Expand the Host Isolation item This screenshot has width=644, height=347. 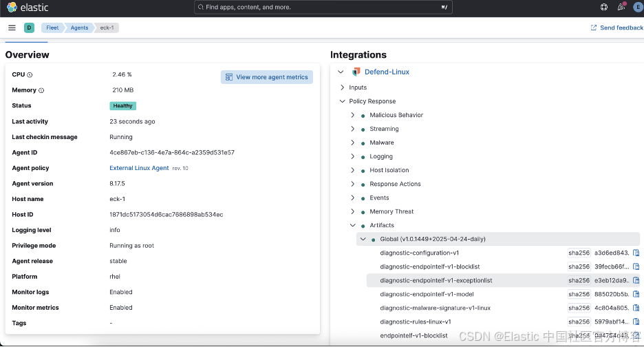coord(352,170)
